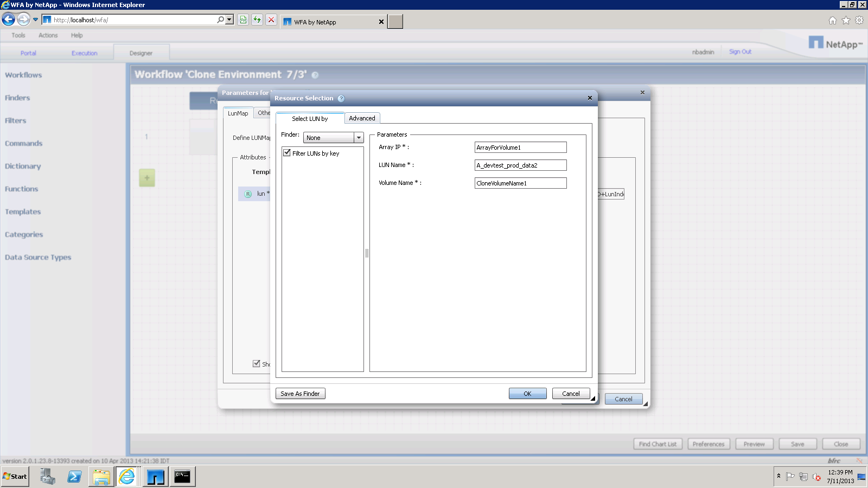The height and width of the screenshot is (488, 868).
Task: Confirm Resource Selection with OK
Action: [x=527, y=394]
